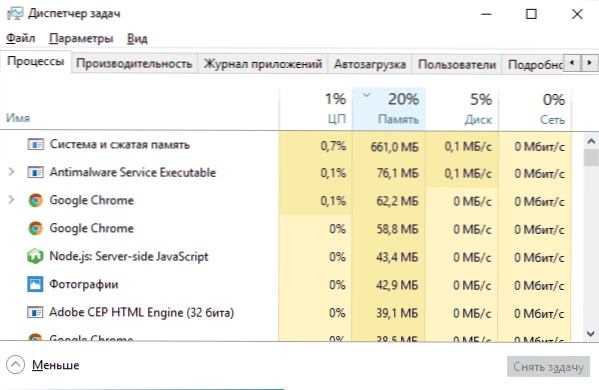The width and height of the screenshot is (599, 390).
Task: Switch to the Производительность tab
Action: click(134, 63)
